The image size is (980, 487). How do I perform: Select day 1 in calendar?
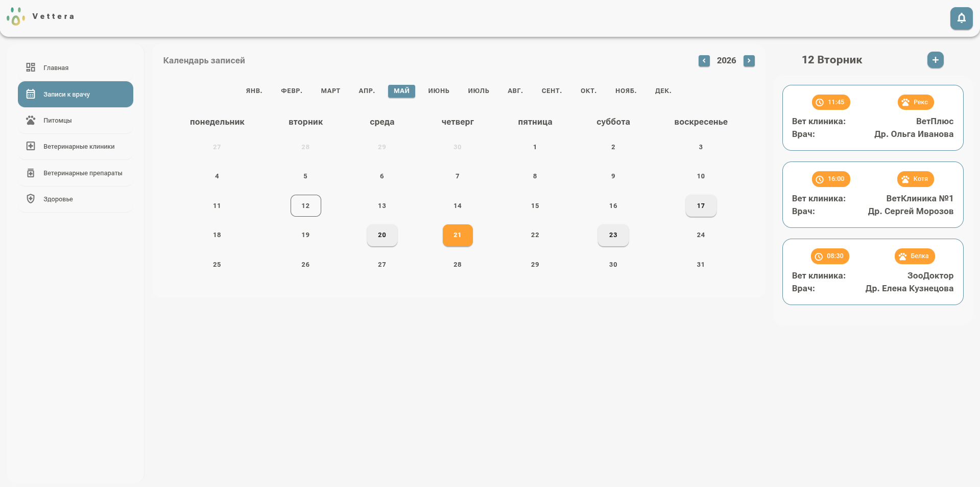tap(535, 147)
